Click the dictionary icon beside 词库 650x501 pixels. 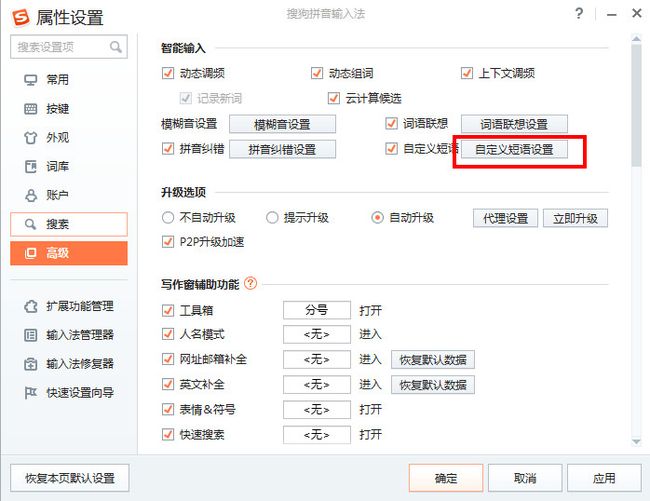click(31, 167)
